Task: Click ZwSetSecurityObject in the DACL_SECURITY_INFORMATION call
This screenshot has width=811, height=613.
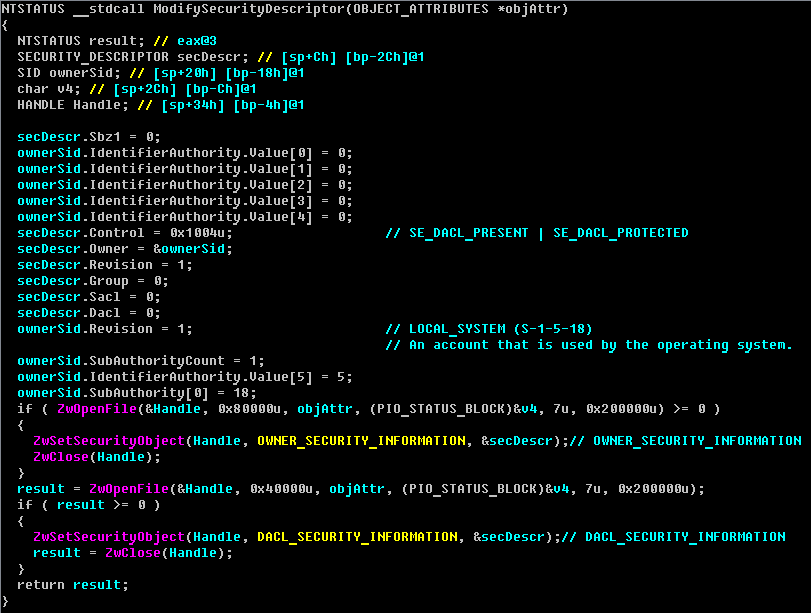Action: coord(109,537)
